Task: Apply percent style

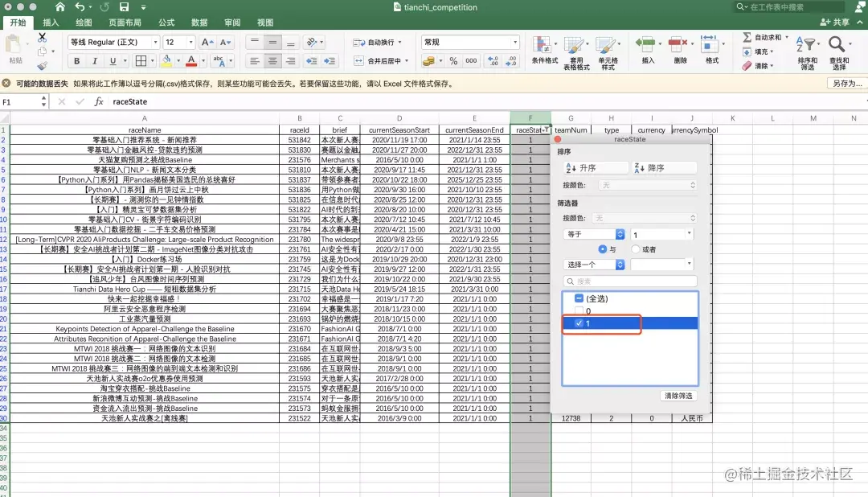Action: point(453,61)
